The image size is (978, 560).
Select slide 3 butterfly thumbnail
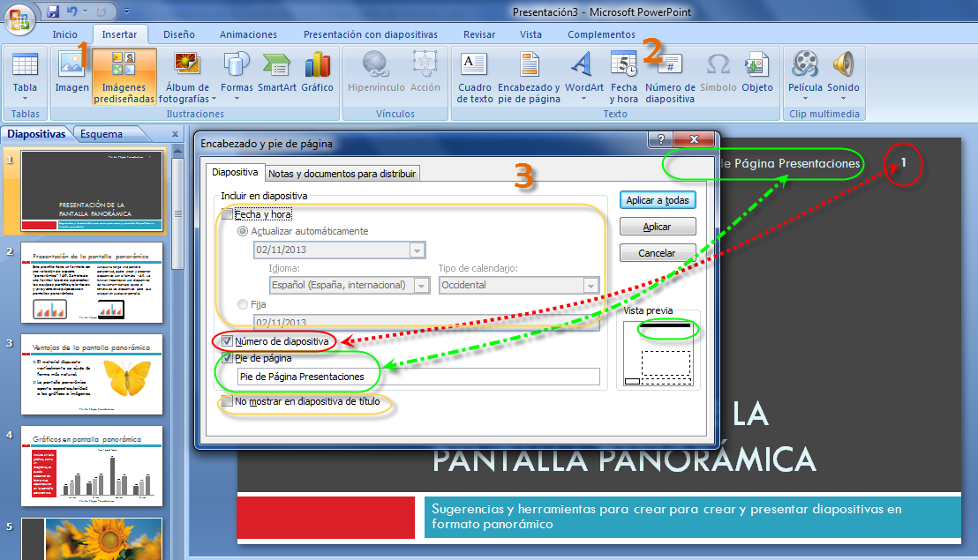(92, 375)
